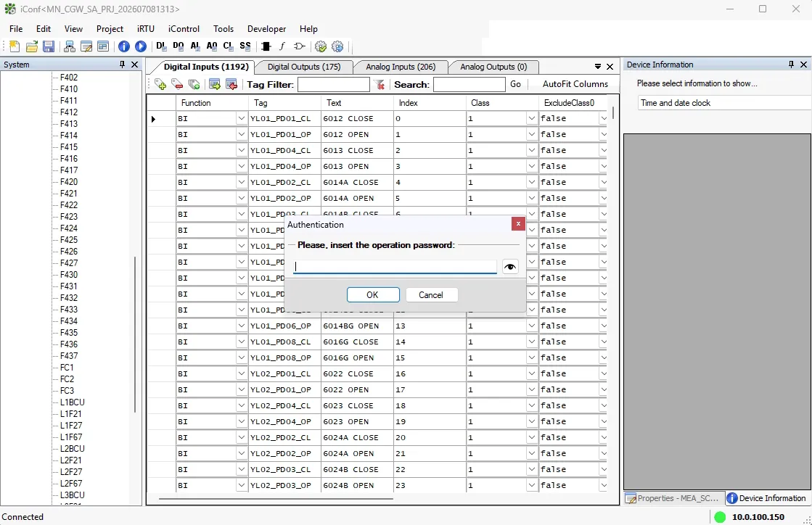Click the function f toolbar icon
This screenshot has height=525, width=812.
282,46
